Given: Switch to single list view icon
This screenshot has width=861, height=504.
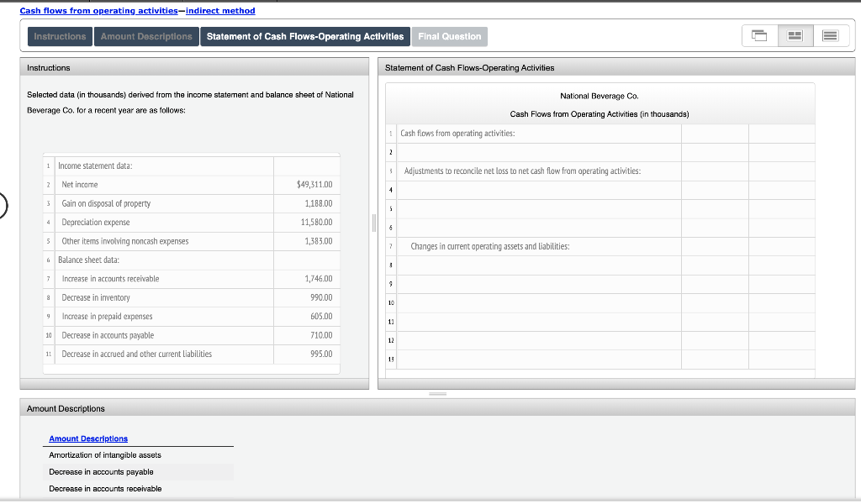Looking at the screenshot, I should coord(828,35).
